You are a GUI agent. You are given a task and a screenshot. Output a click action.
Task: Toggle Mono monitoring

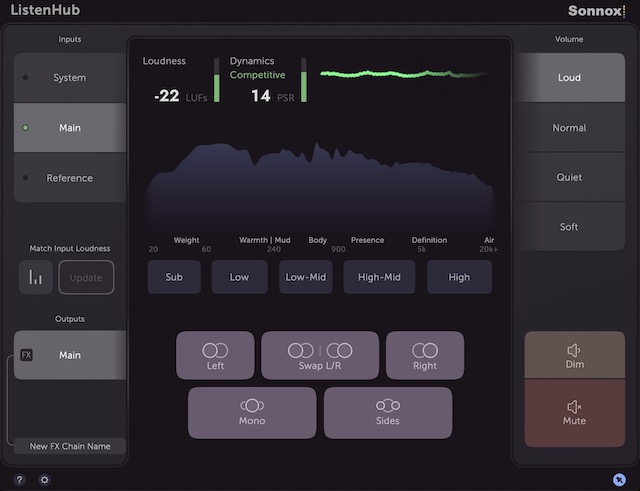click(x=252, y=412)
